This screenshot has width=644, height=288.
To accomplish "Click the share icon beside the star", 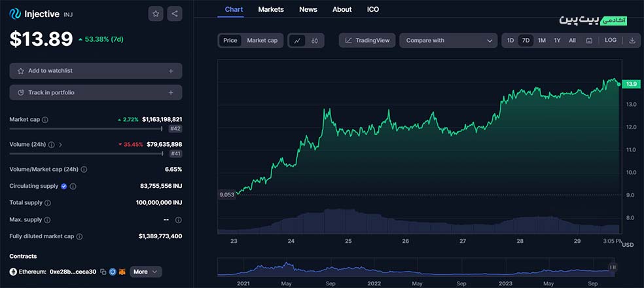I will click(174, 13).
